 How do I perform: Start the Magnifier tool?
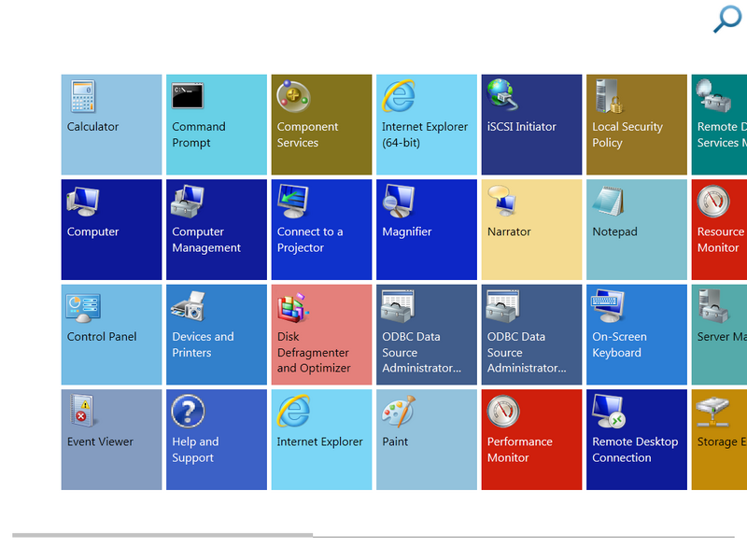point(427,230)
